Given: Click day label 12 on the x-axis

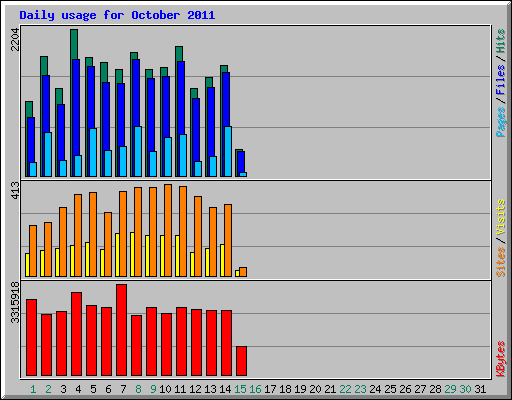Looking at the screenshot, I should [x=195, y=389].
